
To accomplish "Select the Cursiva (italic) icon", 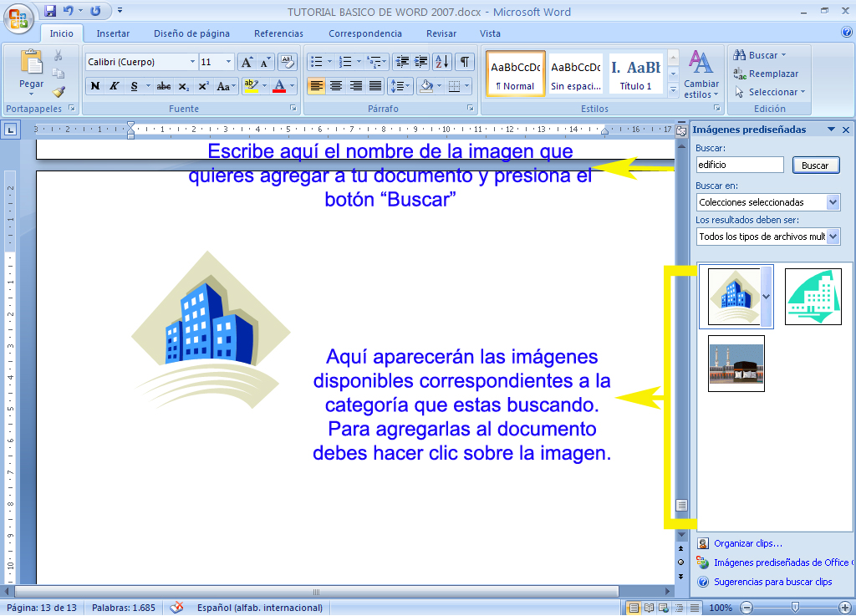I will click(x=113, y=86).
